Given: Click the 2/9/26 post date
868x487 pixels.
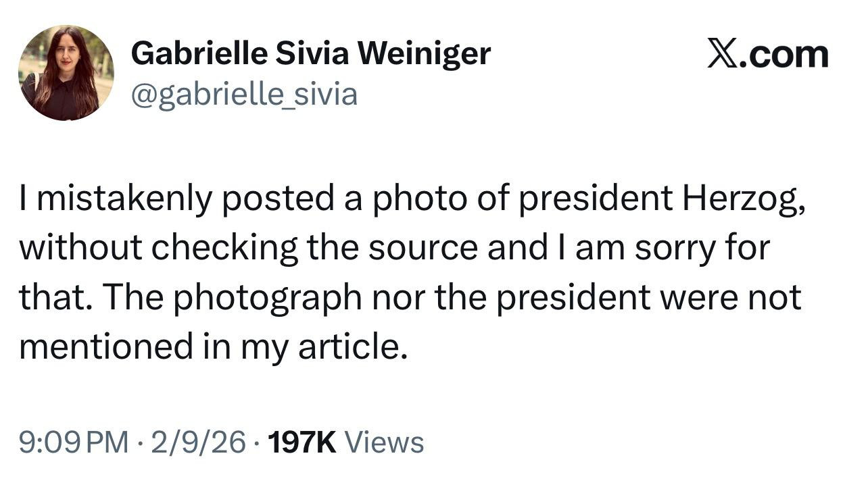Looking at the screenshot, I should tap(198, 442).
